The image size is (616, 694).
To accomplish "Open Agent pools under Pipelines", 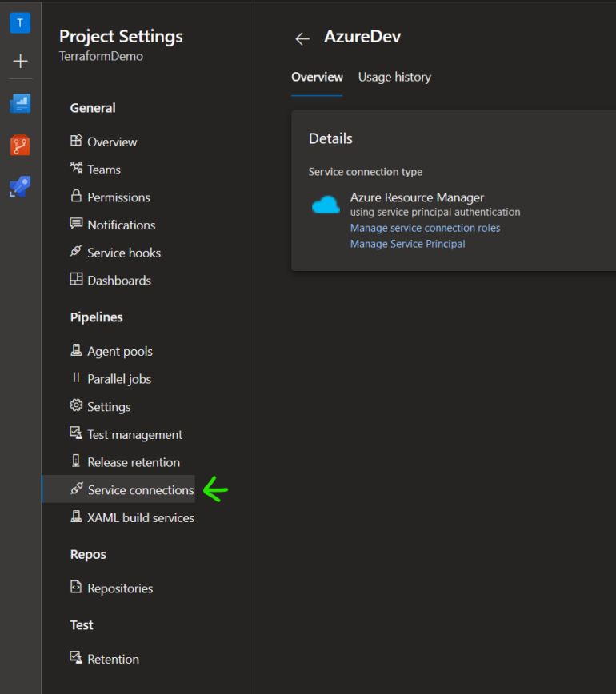I will [x=119, y=351].
